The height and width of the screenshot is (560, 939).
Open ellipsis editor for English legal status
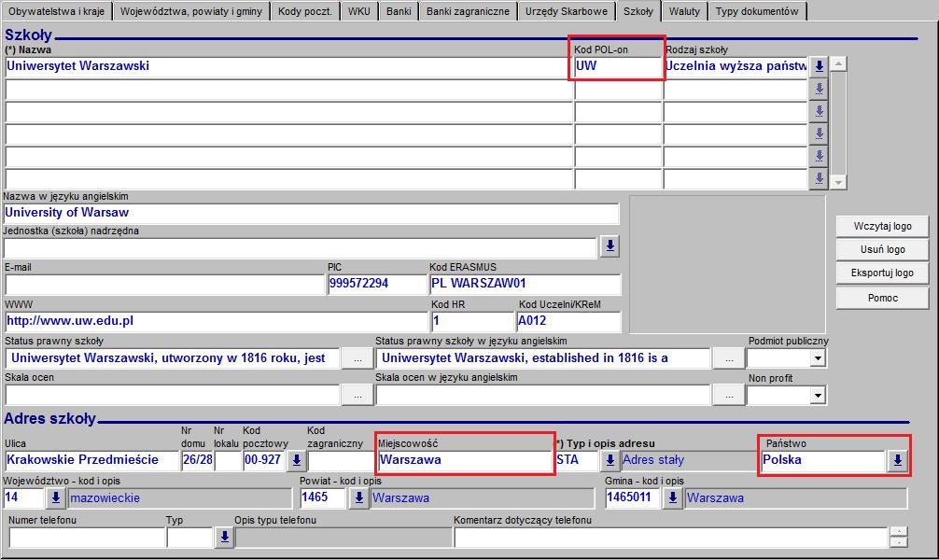[x=729, y=358]
